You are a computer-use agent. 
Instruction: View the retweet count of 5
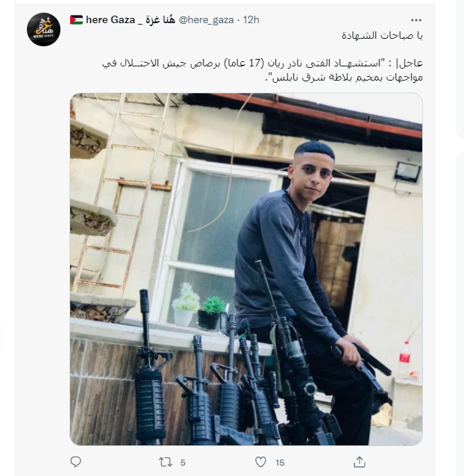(x=183, y=463)
